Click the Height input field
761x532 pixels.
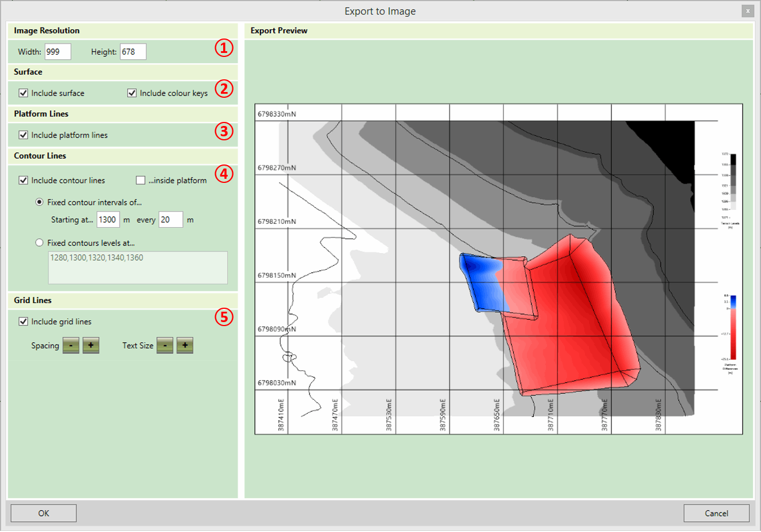(x=133, y=52)
